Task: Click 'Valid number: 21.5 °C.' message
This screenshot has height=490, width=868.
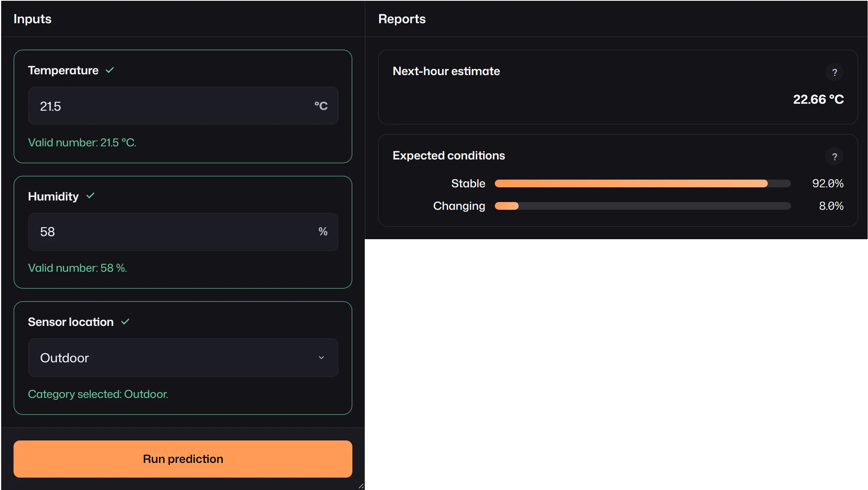Action: pos(82,142)
